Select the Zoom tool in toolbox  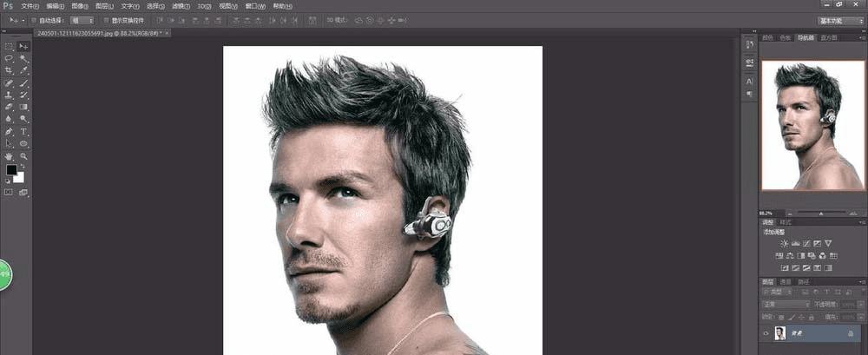pyautogui.click(x=23, y=155)
